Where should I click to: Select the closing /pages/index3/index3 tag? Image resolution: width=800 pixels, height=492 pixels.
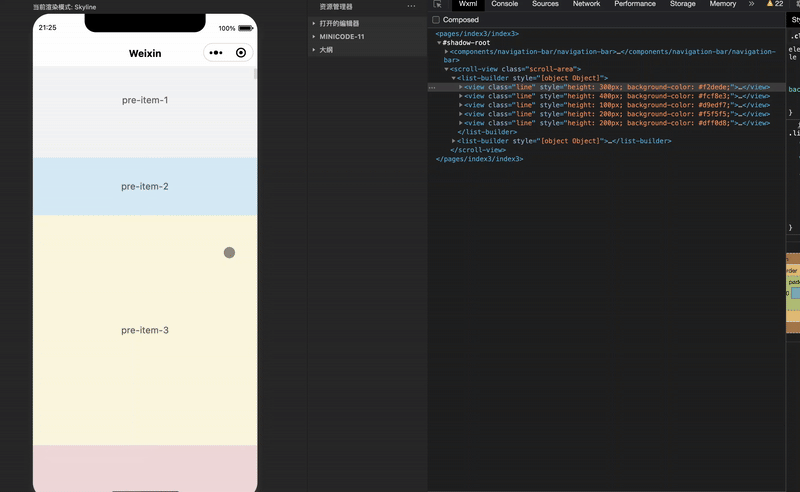click(480, 159)
